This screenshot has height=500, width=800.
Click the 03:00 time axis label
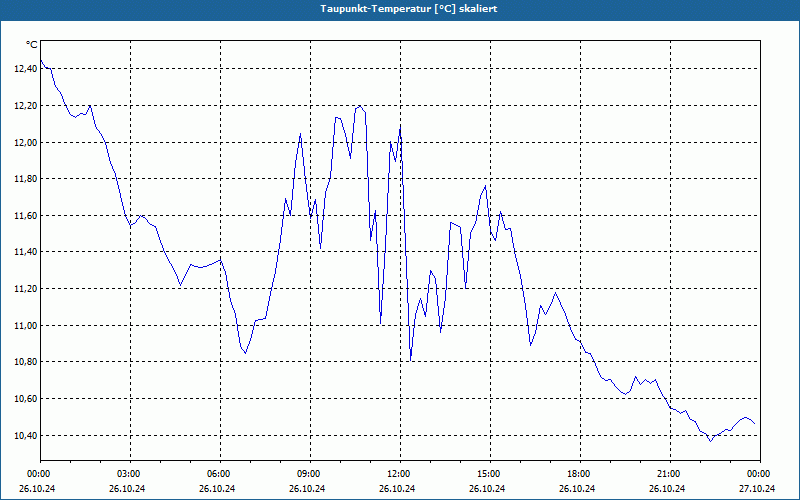point(131,474)
